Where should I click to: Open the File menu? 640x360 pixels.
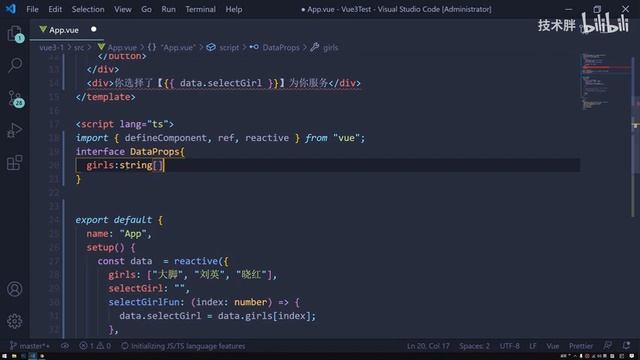[x=32, y=9]
